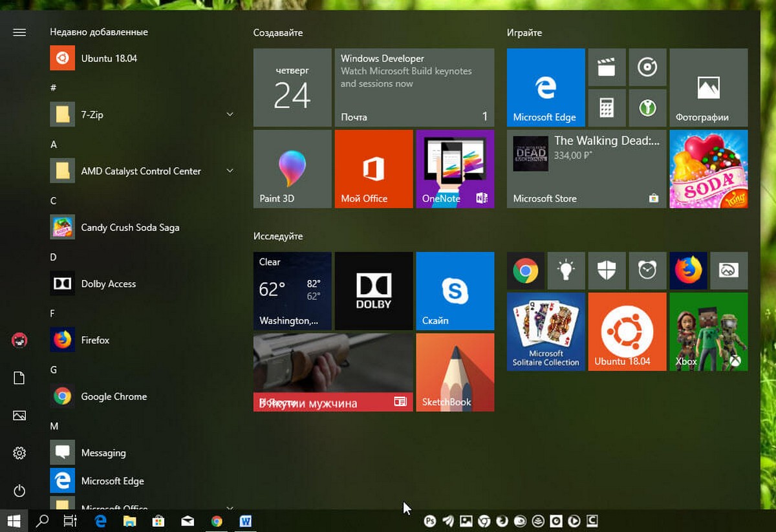This screenshot has height=532, width=776.
Task: Open the Alarms & Clock tile
Action: 647,271
